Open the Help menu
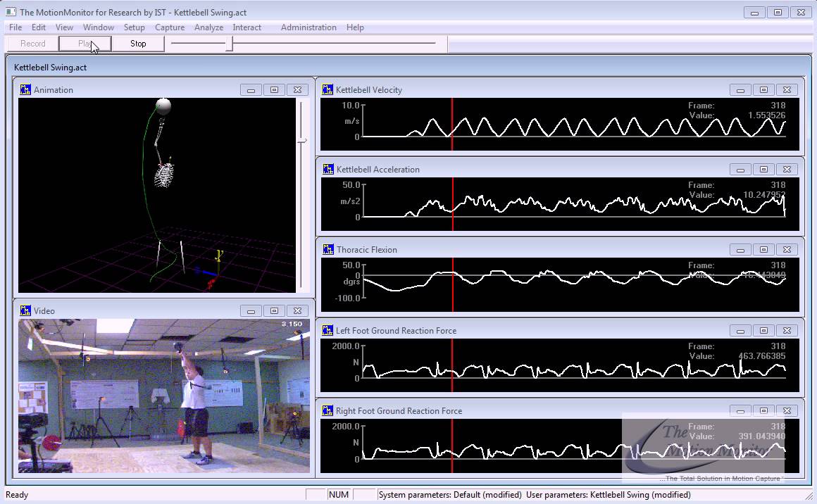Screen dimensions: 817x504 coord(355,27)
